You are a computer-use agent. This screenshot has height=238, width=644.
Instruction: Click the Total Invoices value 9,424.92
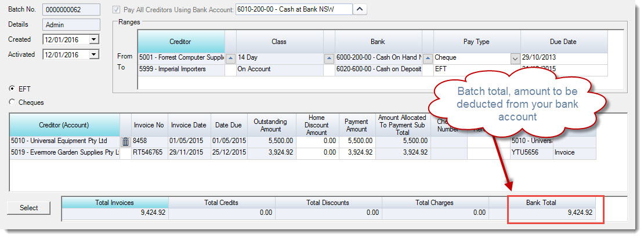coord(115,213)
